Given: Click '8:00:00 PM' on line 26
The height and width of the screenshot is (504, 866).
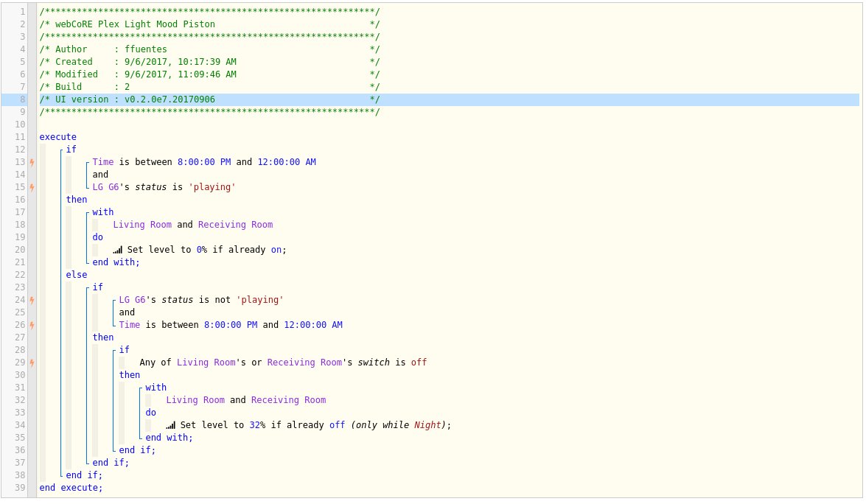Looking at the screenshot, I should pyautogui.click(x=231, y=325).
